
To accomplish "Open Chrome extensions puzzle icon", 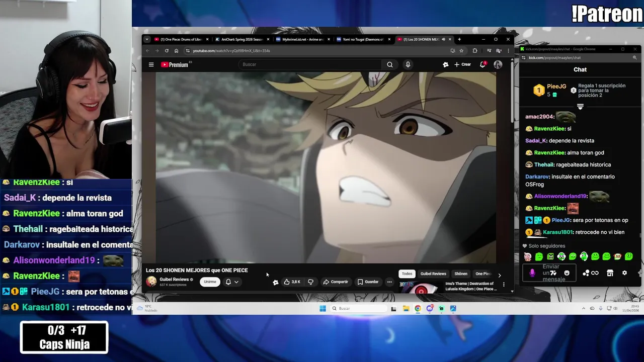I will point(474,51).
